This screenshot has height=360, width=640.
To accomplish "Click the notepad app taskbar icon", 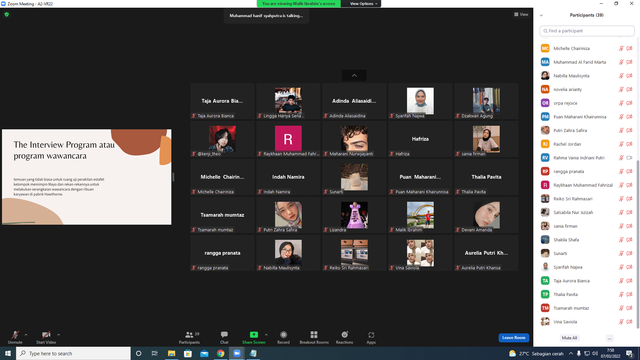I will (253, 353).
